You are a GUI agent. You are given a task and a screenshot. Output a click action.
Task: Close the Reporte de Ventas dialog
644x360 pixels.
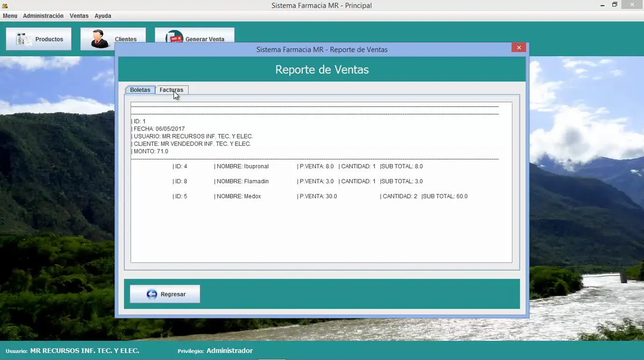tap(519, 47)
